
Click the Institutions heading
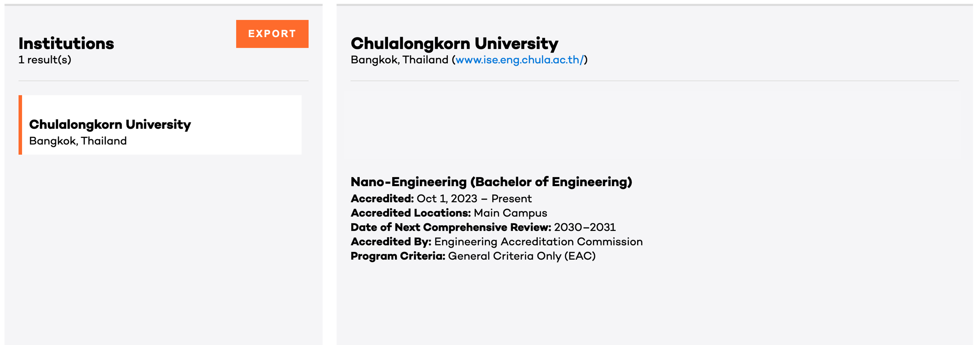pyautogui.click(x=66, y=43)
